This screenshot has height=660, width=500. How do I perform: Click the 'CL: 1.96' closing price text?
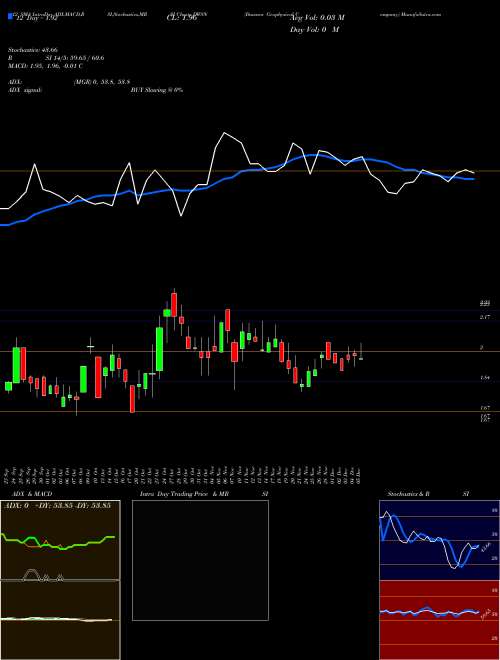[182, 19]
